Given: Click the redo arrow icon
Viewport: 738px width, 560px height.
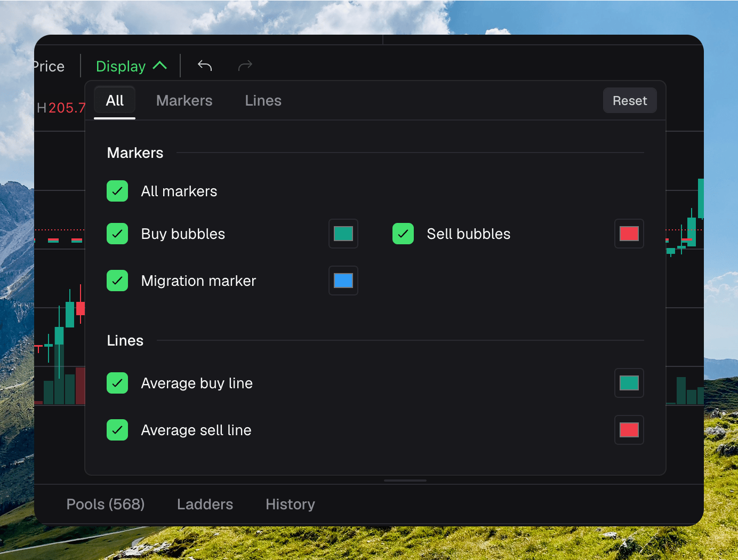Looking at the screenshot, I should tap(245, 66).
